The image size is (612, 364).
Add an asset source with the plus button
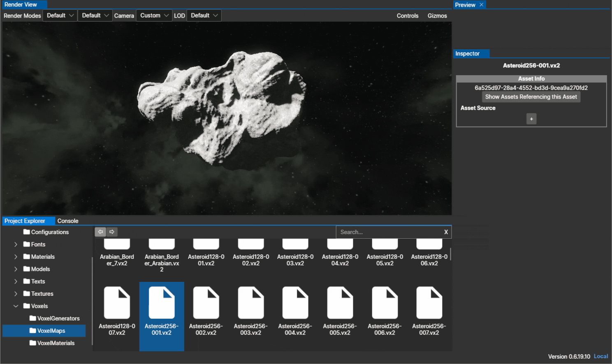pos(531,119)
